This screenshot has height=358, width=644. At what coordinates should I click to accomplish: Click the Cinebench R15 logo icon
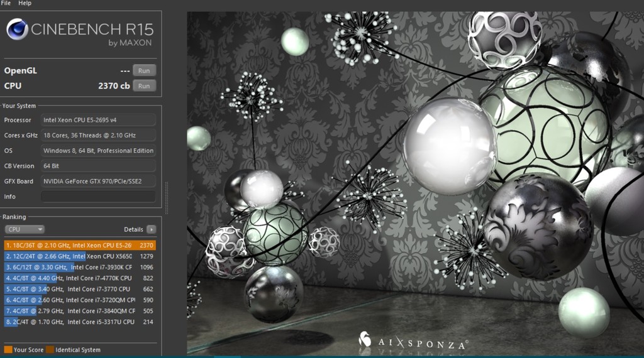coord(17,29)
